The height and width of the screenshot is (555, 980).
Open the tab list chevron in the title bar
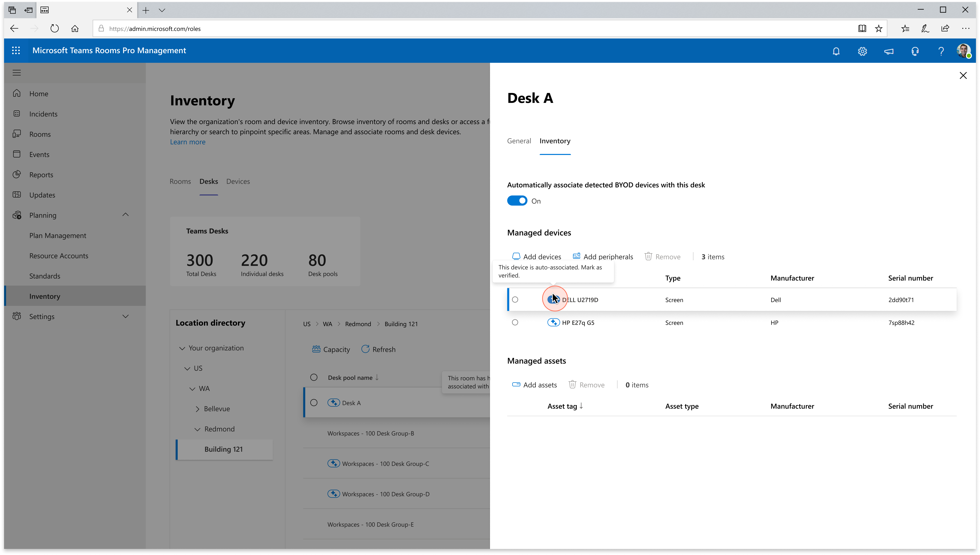[162, 10]
